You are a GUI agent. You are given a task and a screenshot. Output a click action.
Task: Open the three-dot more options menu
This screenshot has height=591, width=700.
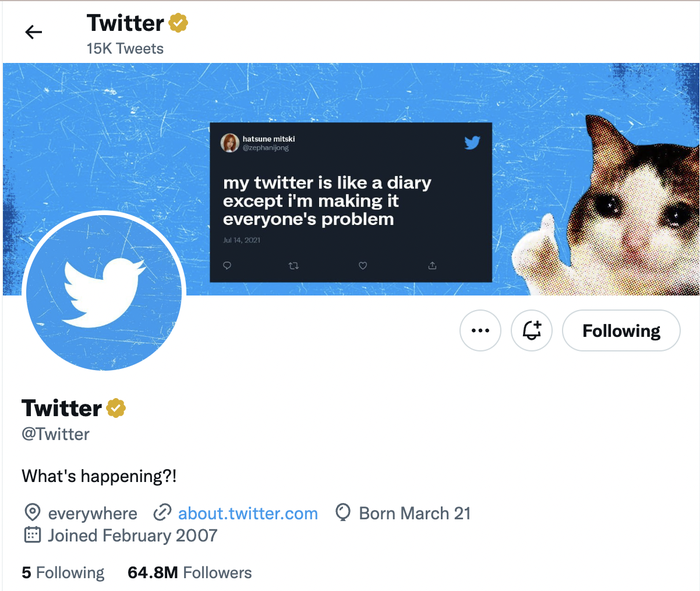click(480, 331)
